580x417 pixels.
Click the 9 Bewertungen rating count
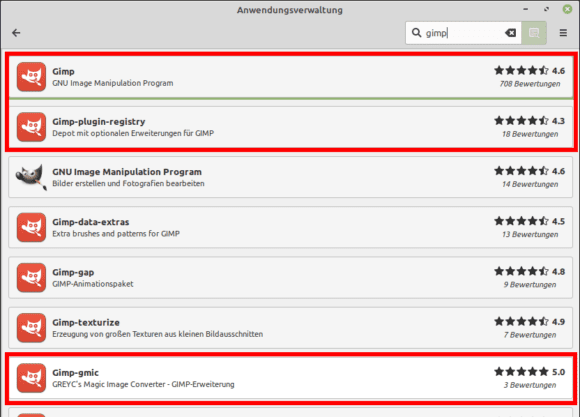point(530,285)
